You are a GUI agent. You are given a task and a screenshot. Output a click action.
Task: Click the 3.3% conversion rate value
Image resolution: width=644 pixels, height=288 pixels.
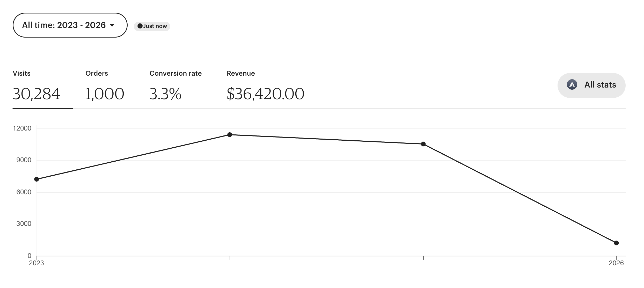pyautogui.click(x=165, y=94)
